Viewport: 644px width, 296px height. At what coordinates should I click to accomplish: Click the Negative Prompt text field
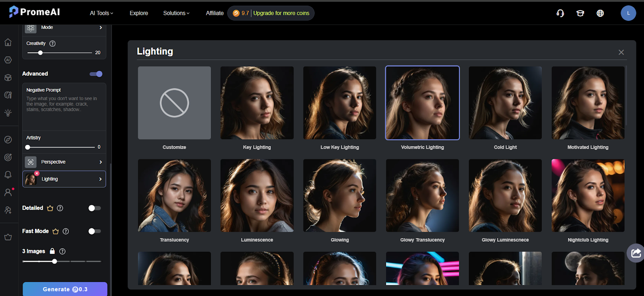[x=64, y=107]
